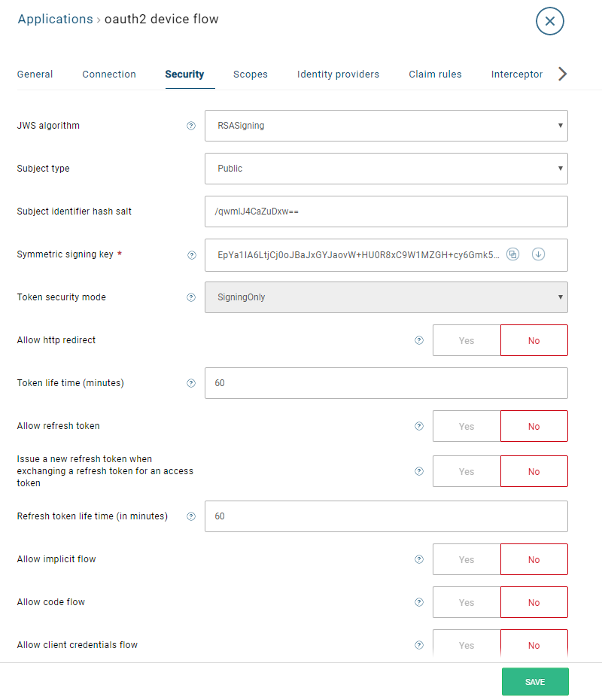Click the 'oauth2 device flow' breadcrumb title

(162, 20)
